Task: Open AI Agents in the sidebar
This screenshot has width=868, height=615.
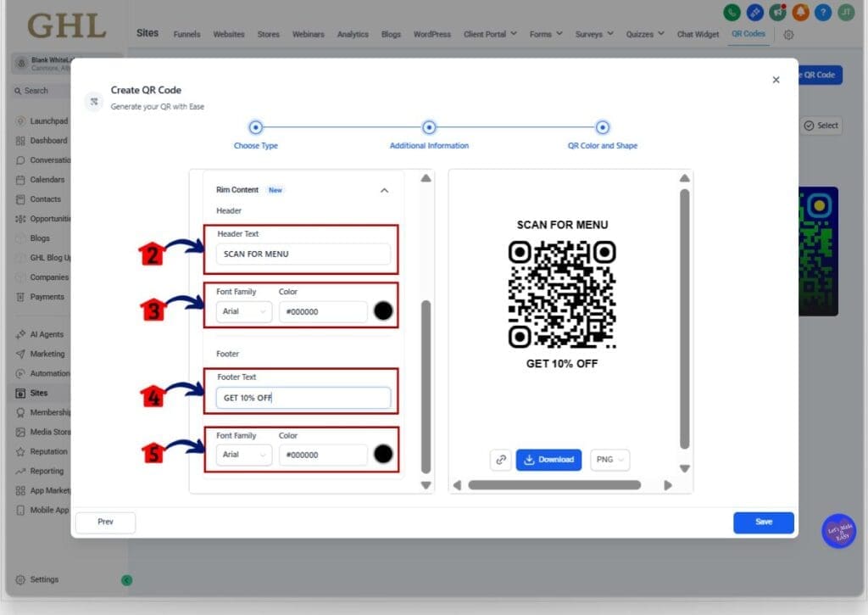Action: pos(40,334)
